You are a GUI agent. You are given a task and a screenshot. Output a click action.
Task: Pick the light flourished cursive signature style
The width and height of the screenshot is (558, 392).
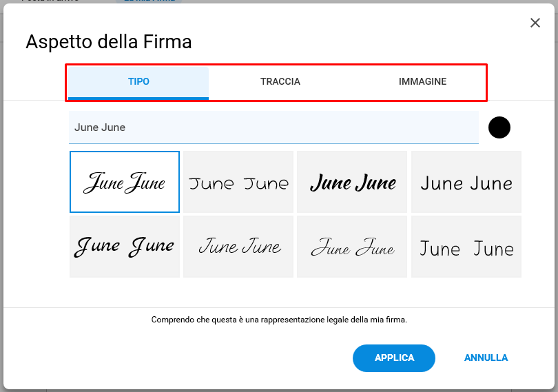[352, 247]
